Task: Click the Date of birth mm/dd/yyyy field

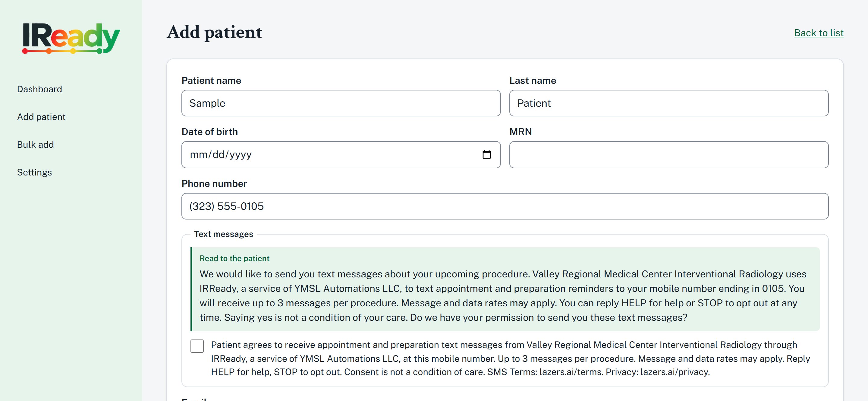Action: [341, 155]
